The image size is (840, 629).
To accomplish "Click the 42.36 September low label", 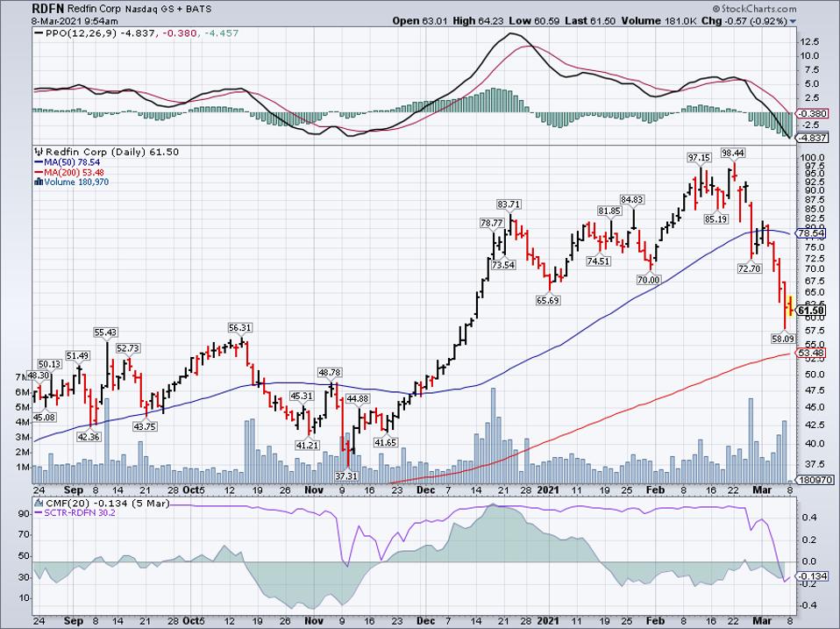I will [89, 437].
